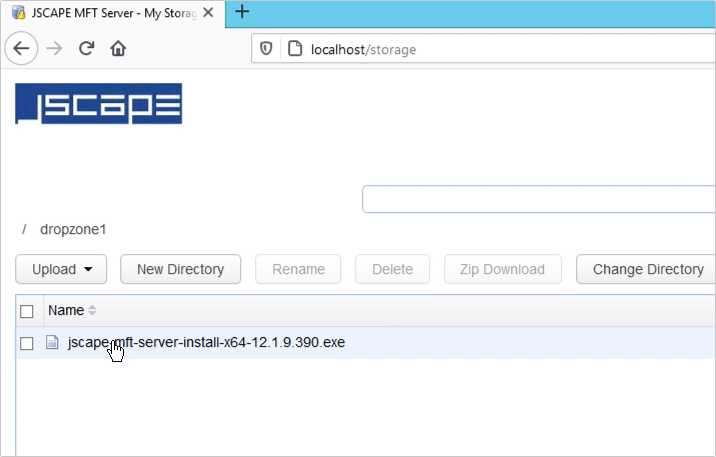Click the browser Back arrow button
This screenshot has height=457, width=716.
click(22, 48)
